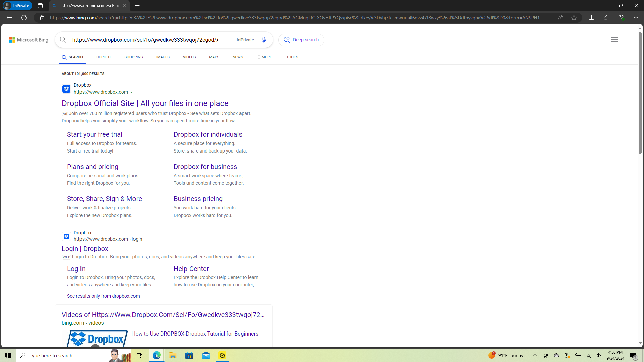This screenshot has width=644, height=362.
Task: Switch to the IMAGES tab
Action: pos(163,57)
